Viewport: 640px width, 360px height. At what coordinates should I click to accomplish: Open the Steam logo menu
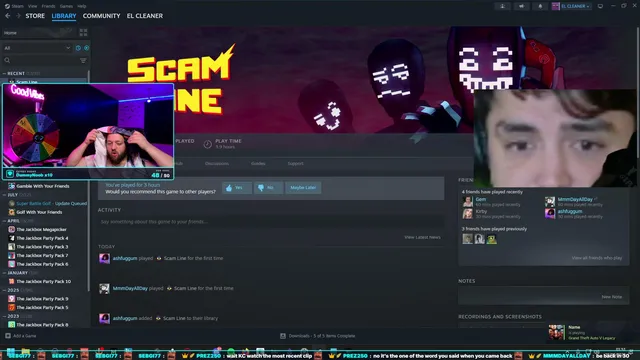(14, 6)
